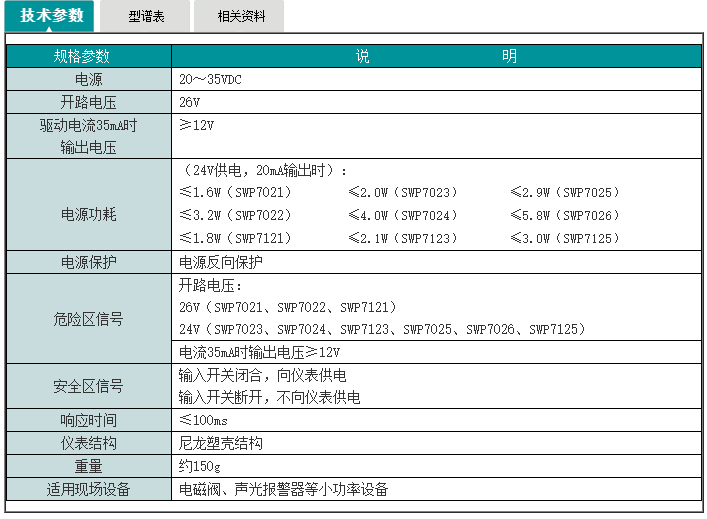
Task: Select ≤5.8W (SWP7026) entry
Action: click(x=565, y=215)
